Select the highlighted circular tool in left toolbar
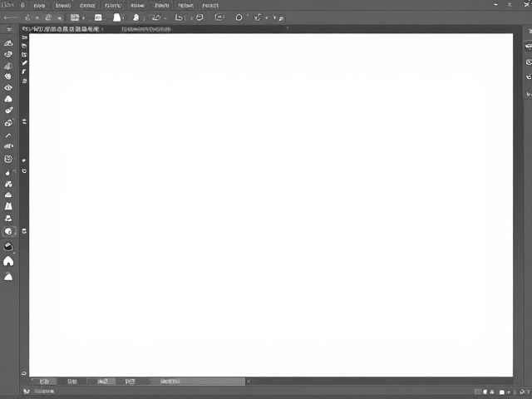The width and height of the screenshot is (532, 399). [8, 231]
